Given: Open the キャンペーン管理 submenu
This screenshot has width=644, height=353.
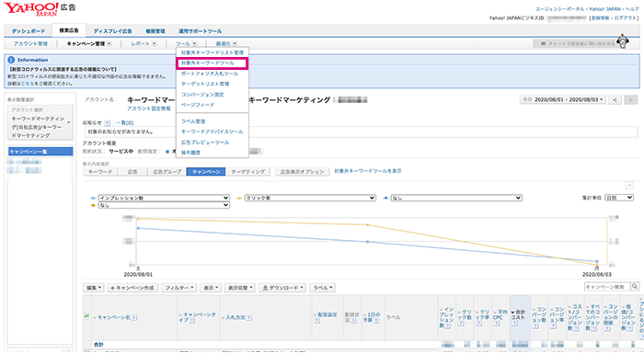Looking at the screenshot, I should [x=89, y=43].
